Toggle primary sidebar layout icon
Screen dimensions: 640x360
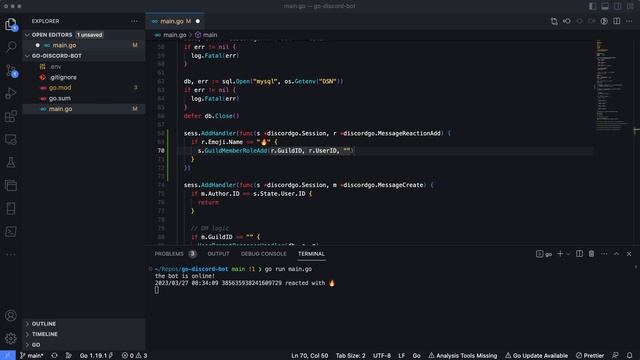[x=592, y=6]
